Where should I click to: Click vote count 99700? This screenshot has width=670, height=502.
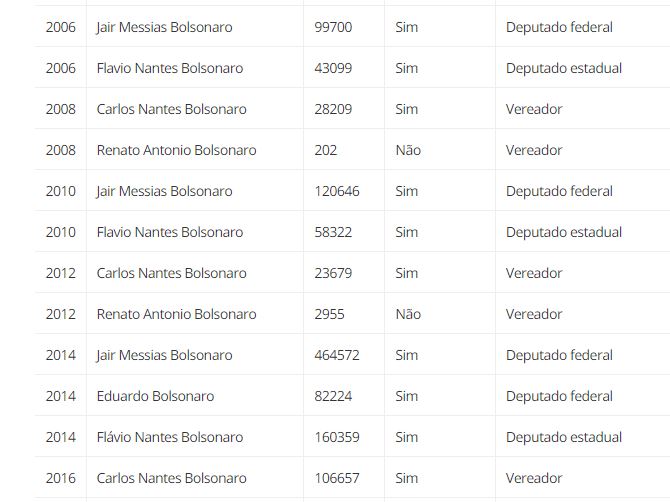pyautogui.click(x=333, y=27)
